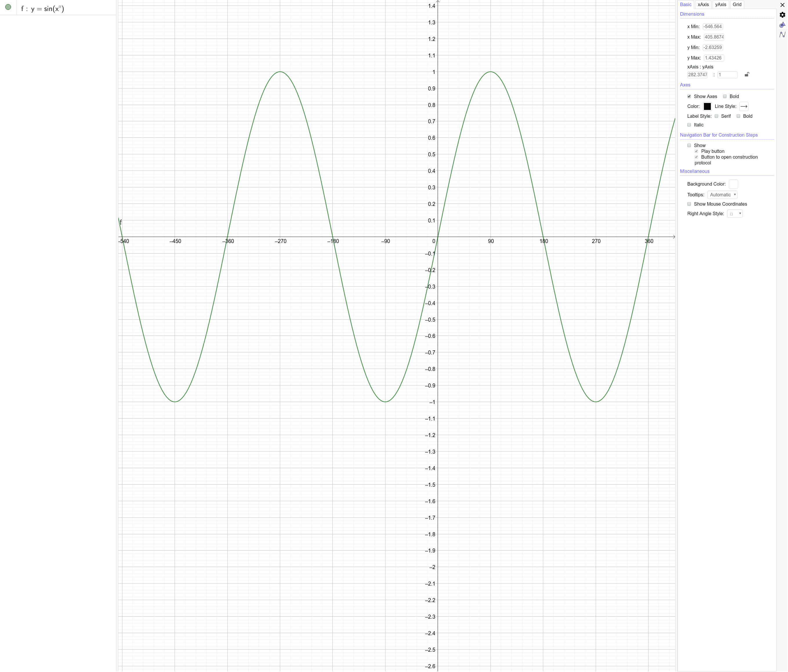The image size is (788, 672).
Task: Click the axis ratio lock icon
Action: point(747,75)
